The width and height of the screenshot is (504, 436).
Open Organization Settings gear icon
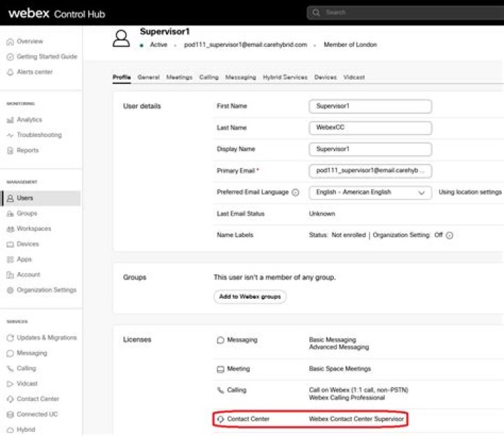pyautogui.click(x=10, y=290)
